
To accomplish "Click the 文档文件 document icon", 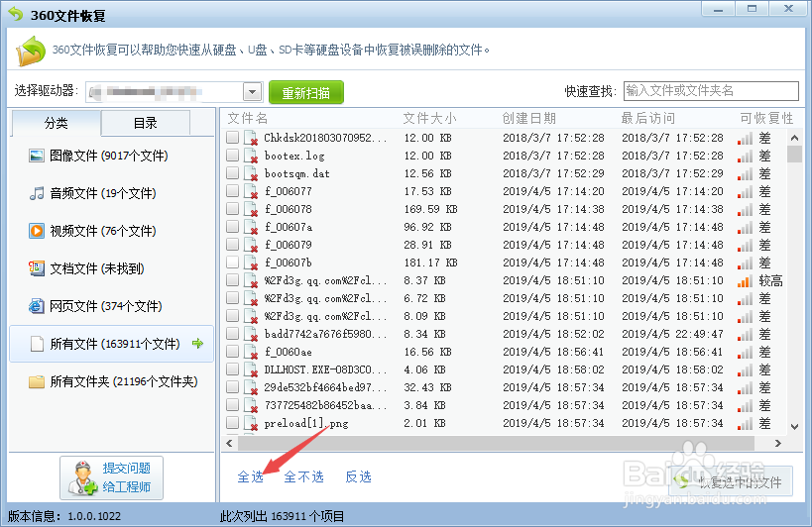I will coord(37,268).
